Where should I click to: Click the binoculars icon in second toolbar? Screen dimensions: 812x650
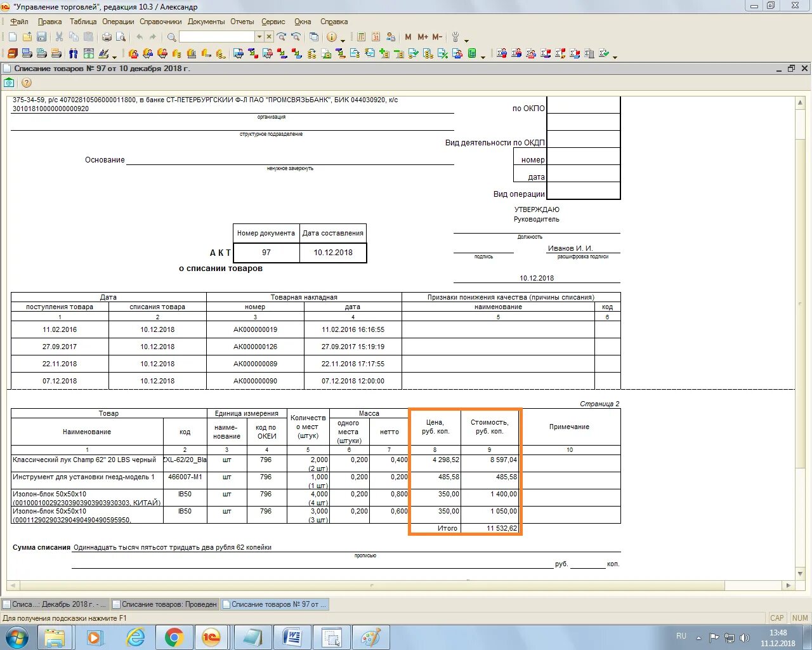[74, 53]
